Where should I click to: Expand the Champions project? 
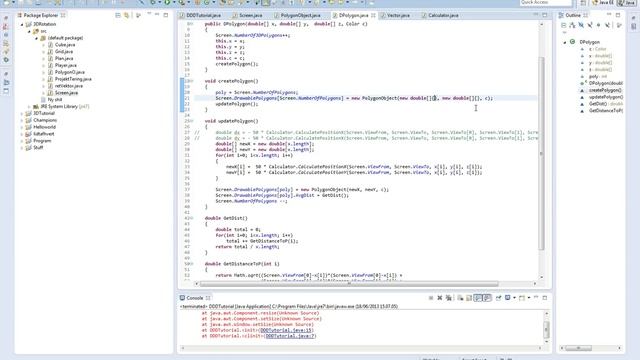[22, 120]
